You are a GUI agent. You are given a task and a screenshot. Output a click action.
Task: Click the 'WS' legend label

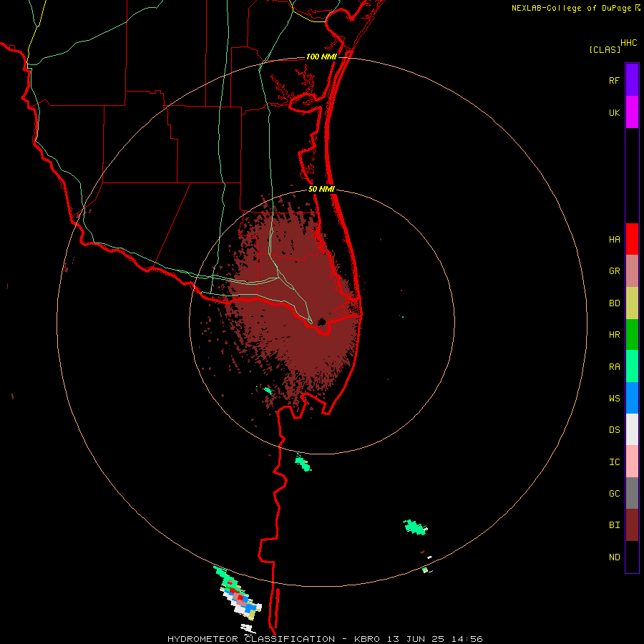pyautogui.click(x=614, y=399)
